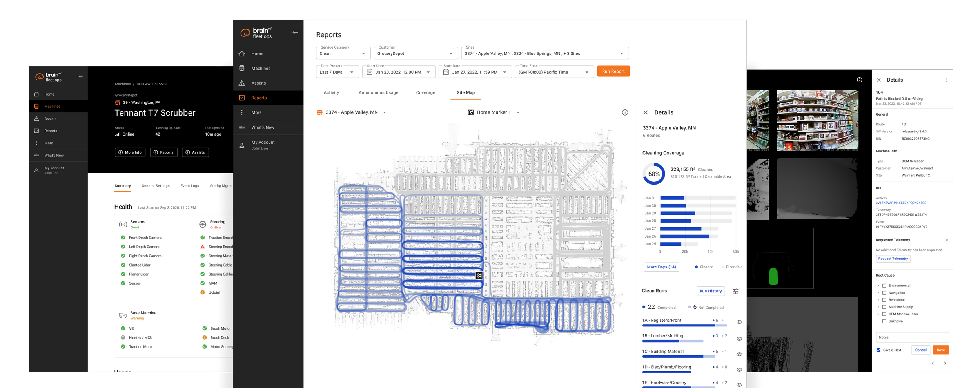Click Run Report button
The image size is (980, 388).
pos(613,71)
